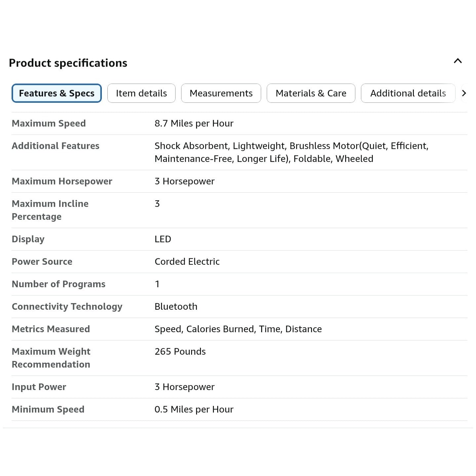Click the Maximum Incline Percentage label
This screenshot has width=476, height=476.
pyautogui.click(x=50, y=210)
